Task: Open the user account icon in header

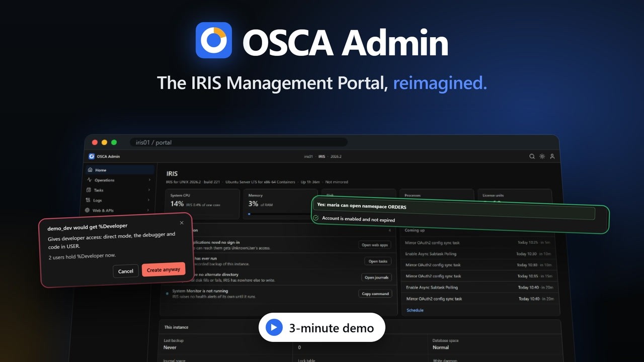Action: point(552,156)
